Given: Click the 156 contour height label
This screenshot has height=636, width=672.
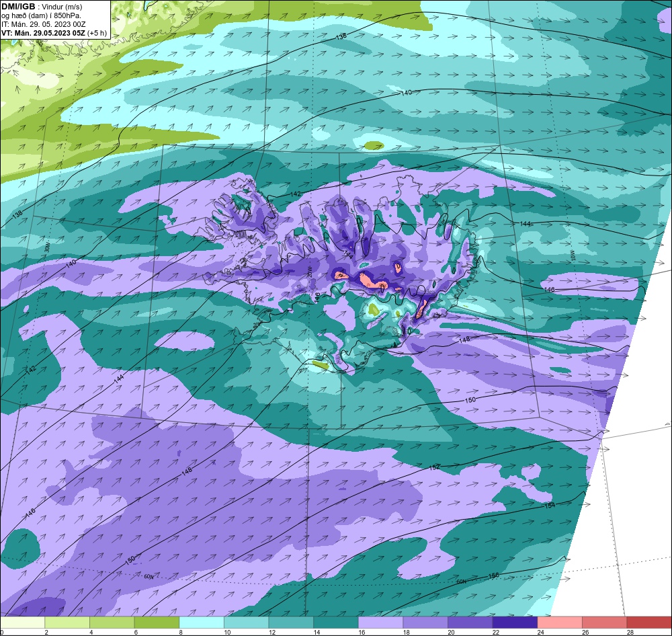Looking at the screenshot, I should click(494, 575).
